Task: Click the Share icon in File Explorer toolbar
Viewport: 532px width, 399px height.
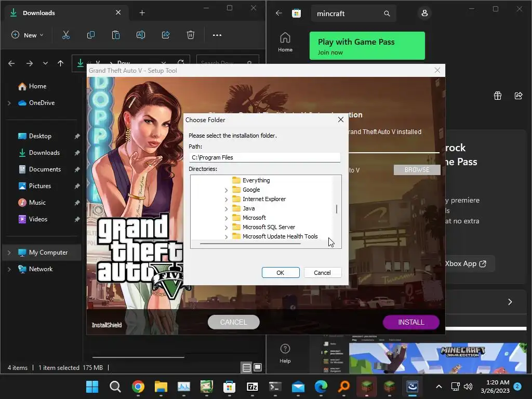Action: [166, 35]
